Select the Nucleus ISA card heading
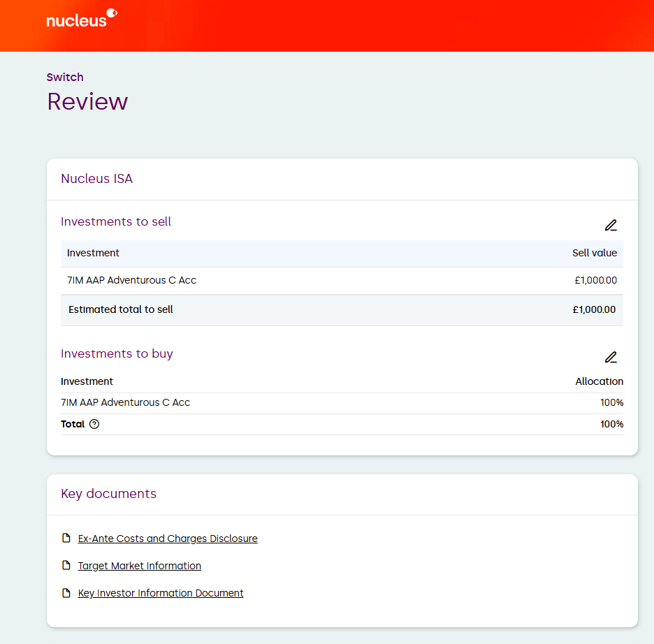The width and height of the screenshot is (654, 644). (96, 179)
